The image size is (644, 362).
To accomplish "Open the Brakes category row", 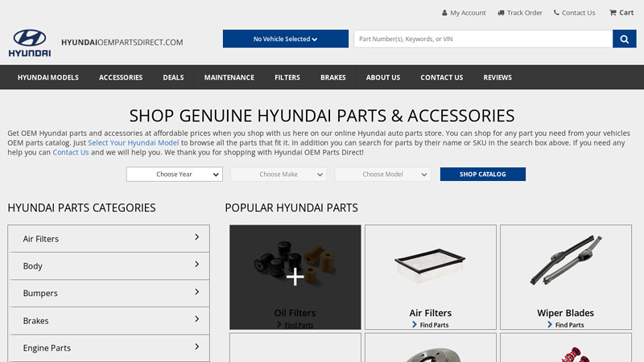I will point(109,320).
